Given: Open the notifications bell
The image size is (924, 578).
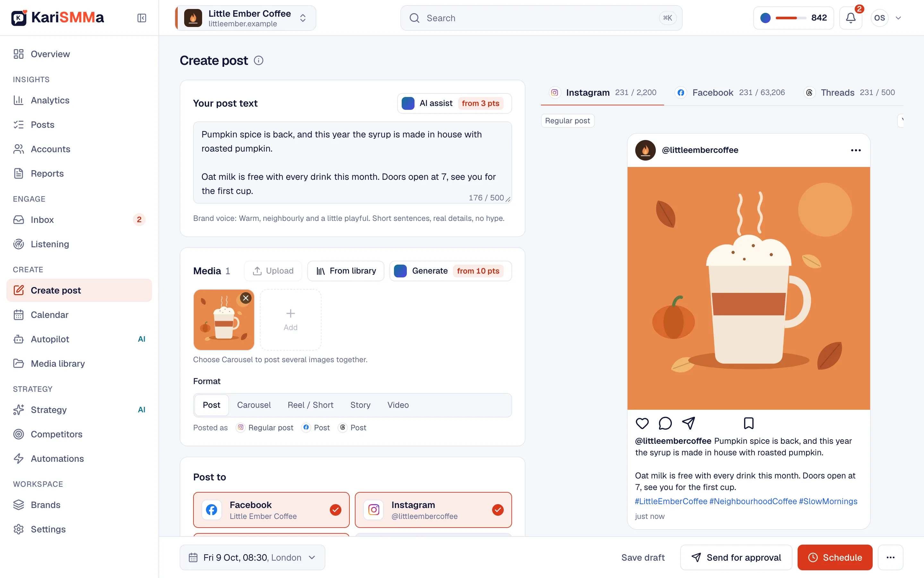Looking at the screenshot, I should tap(851, 18).
